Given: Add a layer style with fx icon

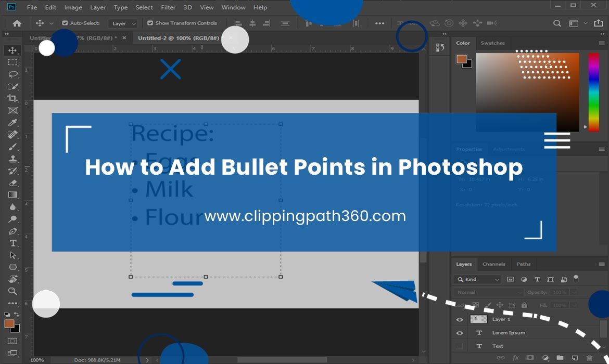Looking at the screenshot, I should (515, 358).
